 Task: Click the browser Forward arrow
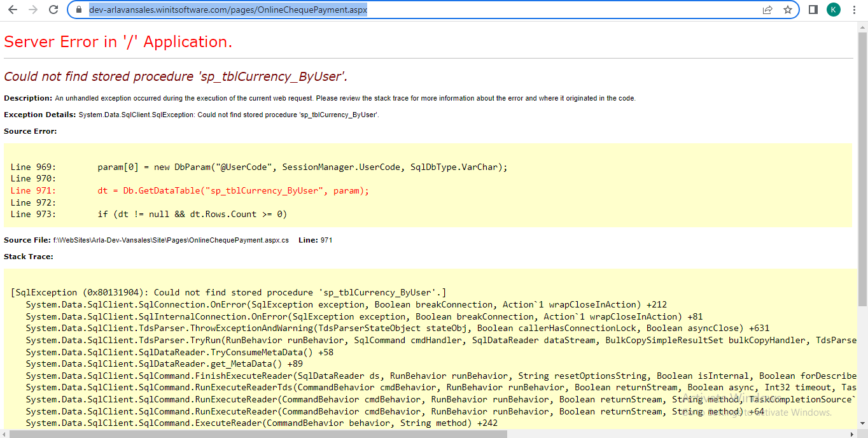click(33, 10)
